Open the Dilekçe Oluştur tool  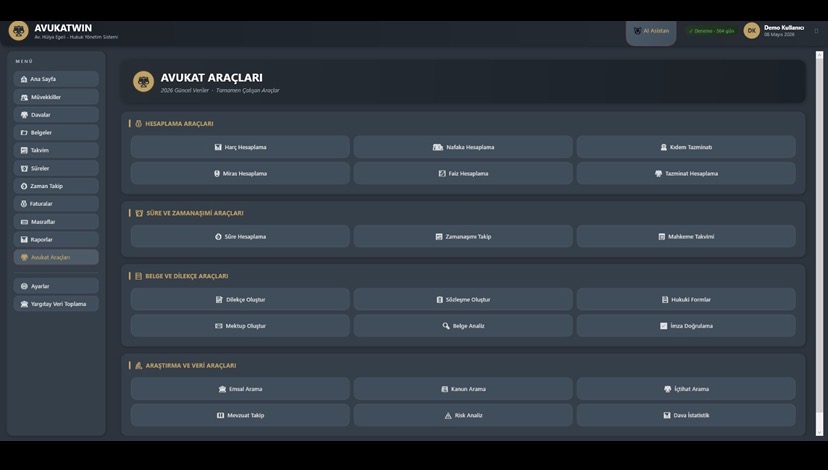(240, 299)
